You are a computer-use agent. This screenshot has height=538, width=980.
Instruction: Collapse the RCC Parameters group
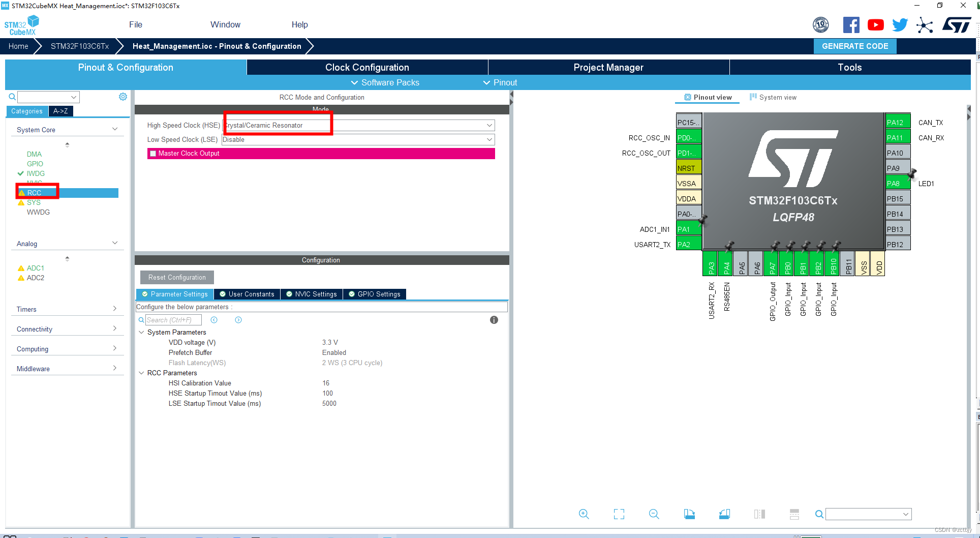141,373
